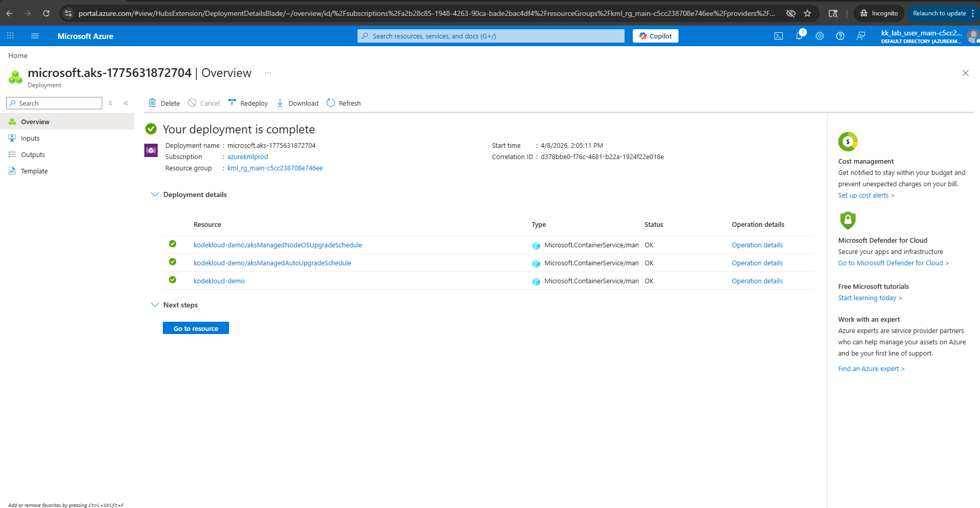Viewport: 980px width, 508px height.
Task: Click the Incognito indicator in Chrome
Action: pyautogui.click(x=879, y=13)
